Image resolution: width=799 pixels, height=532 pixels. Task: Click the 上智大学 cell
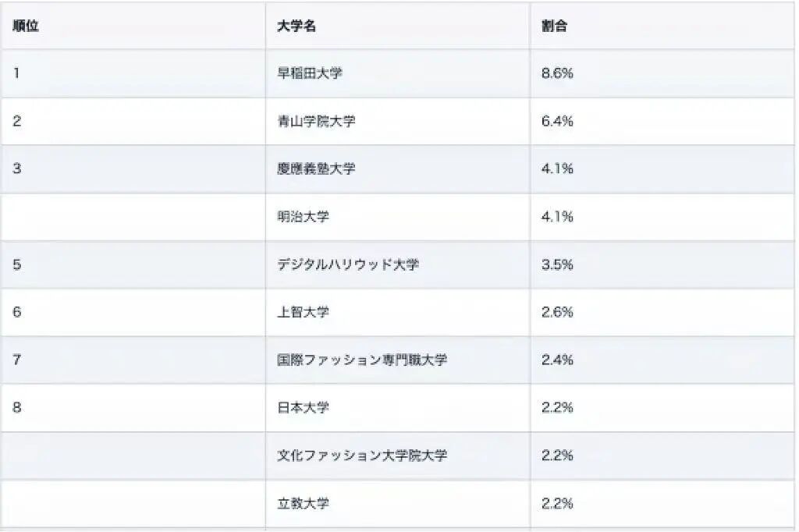pyautogui.click(x=303, y=312)
